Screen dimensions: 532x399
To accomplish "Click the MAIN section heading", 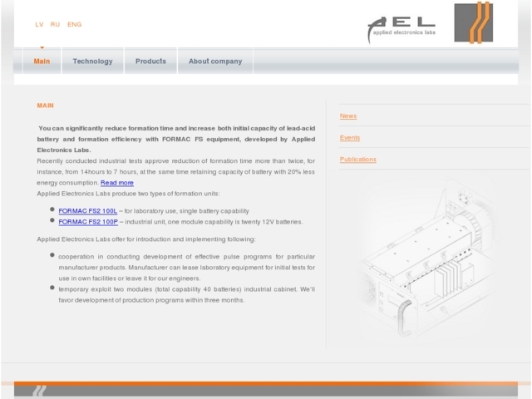I will 46,106.
